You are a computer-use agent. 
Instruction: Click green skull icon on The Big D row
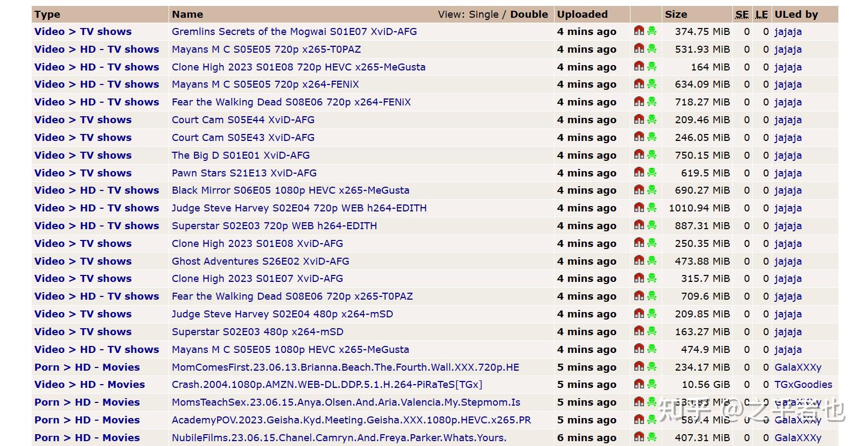pos(652,155)
